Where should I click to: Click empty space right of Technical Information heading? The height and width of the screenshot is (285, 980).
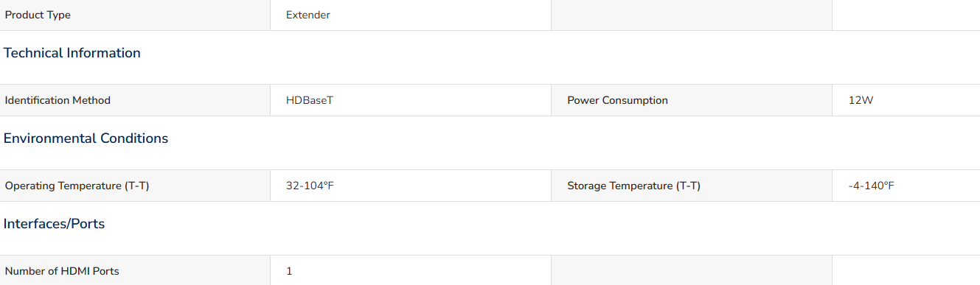tap(560, 53)
